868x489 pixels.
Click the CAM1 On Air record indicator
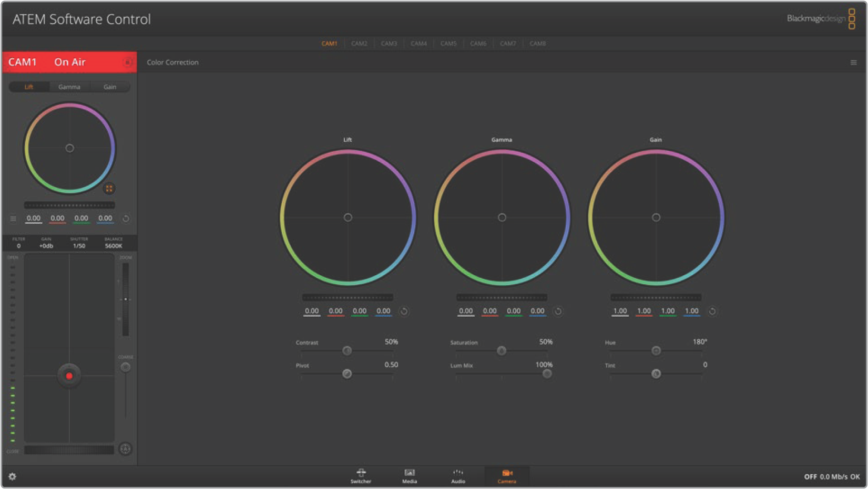point(128,63)
